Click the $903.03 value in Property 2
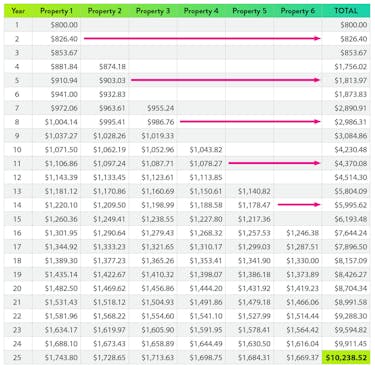The image size is (375, 369). (x=112, y=81)
